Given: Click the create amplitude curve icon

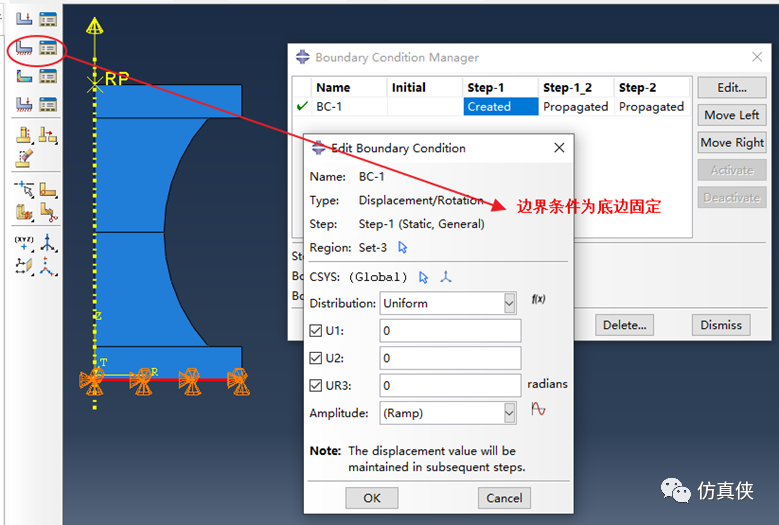Looking at the screenshot, I should (538, 409).
